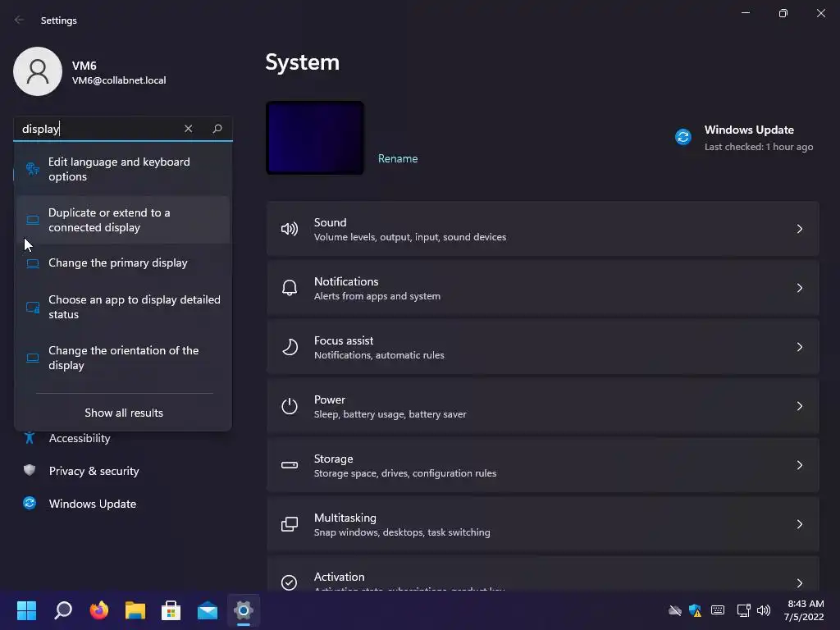Open the Start menu from the taskbar
Viewport: 840px width, 630px height.
(x=26, y=610)
